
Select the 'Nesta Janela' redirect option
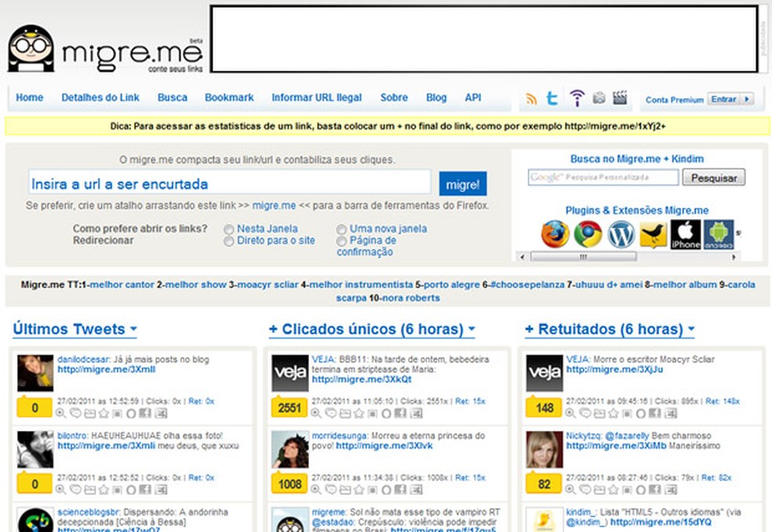pos(229,228)
